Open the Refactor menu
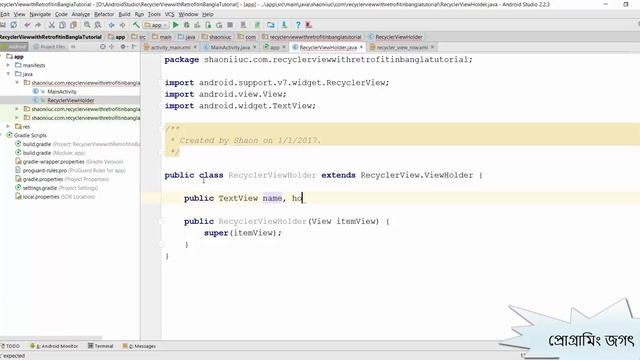The height and width of the screenshot is (360, 640). 104,14
